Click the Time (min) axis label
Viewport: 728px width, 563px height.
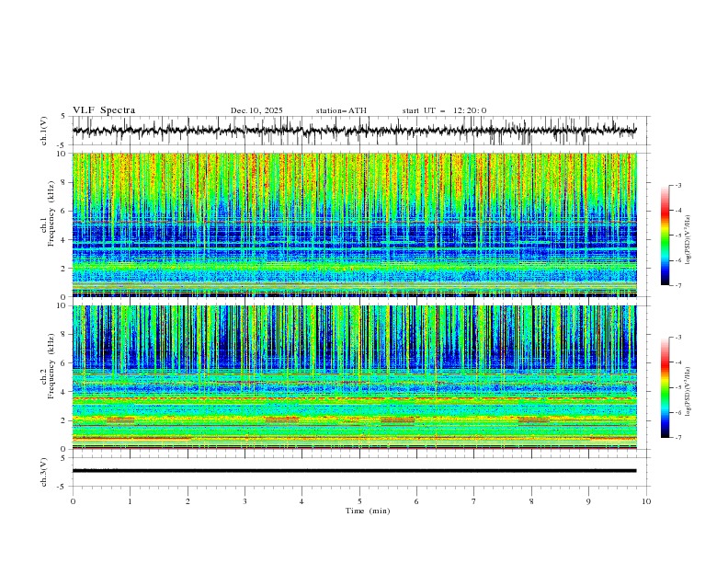pyautogui.click(x=360, y=511)
